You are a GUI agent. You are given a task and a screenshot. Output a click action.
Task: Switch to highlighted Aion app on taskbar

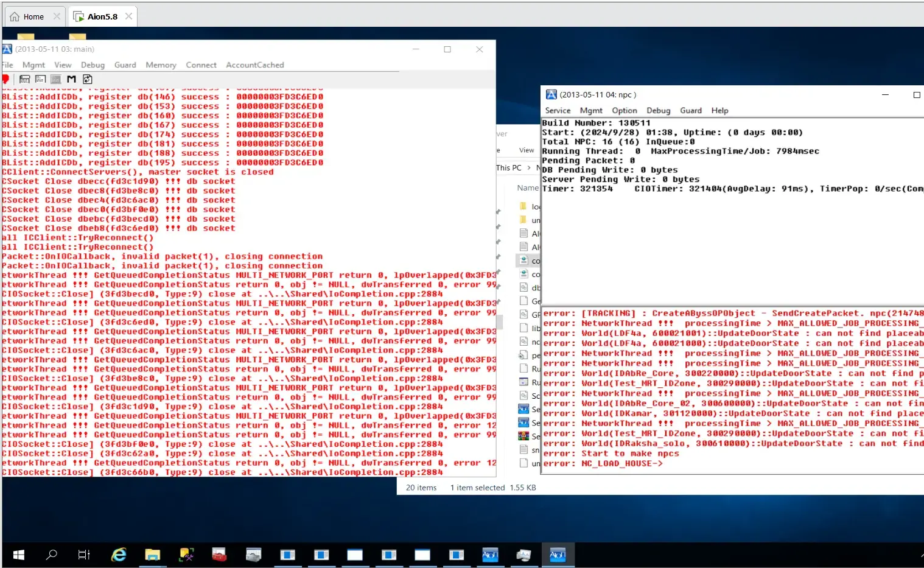tap(558, 555)
